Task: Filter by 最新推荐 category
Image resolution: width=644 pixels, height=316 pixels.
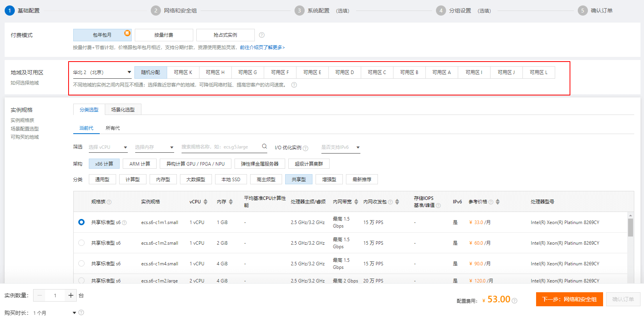Action: pos(362,179)
